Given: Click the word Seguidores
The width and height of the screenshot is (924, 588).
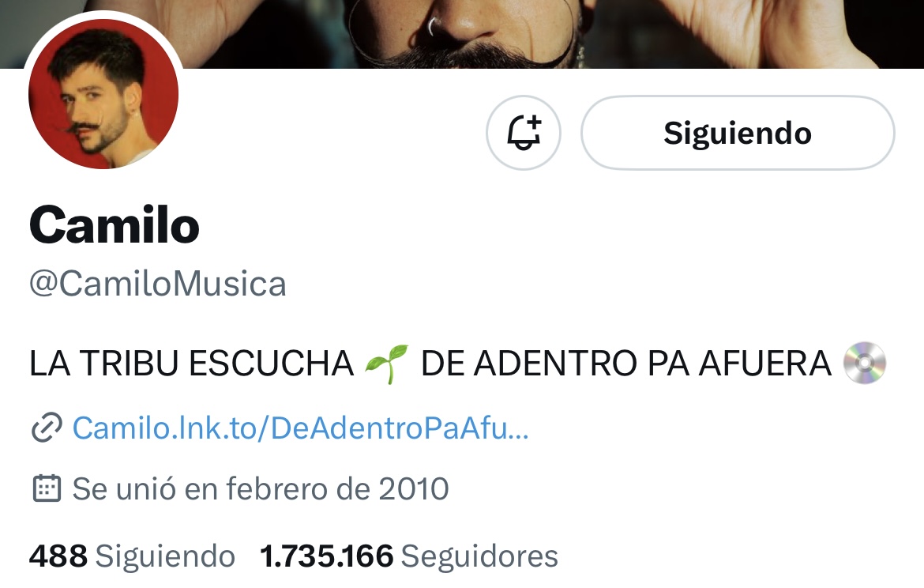Looking at the screenshot, I should pos(479,556).
